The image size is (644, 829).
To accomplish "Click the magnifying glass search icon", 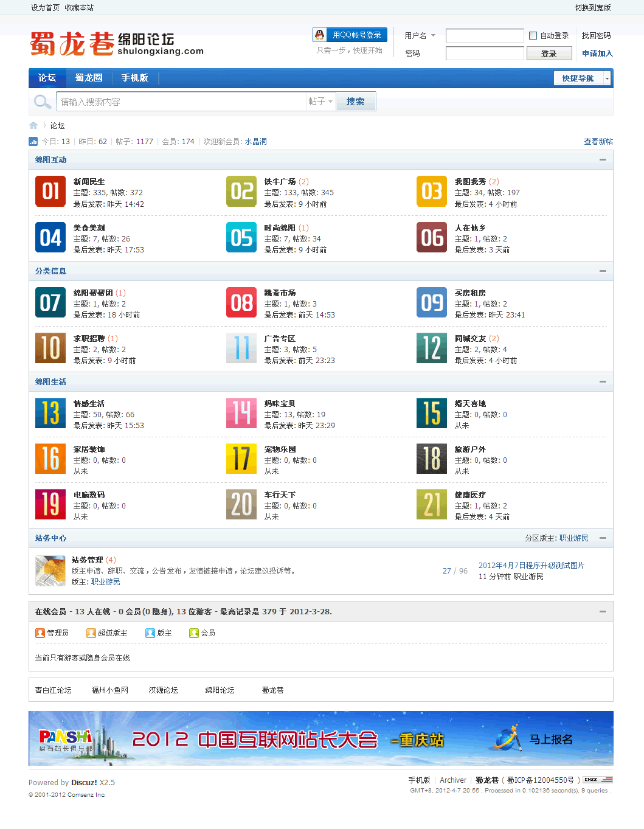I will [42, 102].
